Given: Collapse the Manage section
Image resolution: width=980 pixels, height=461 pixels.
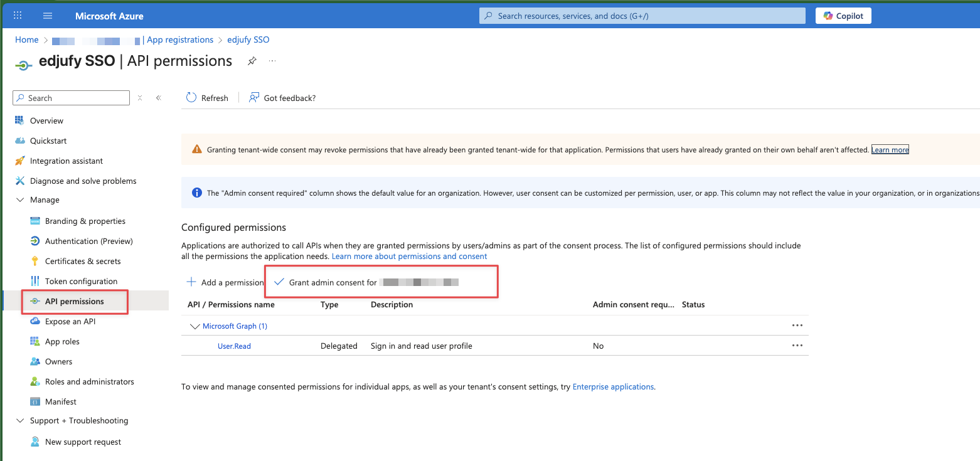Looking at the screenshot, I should point(21,199).
